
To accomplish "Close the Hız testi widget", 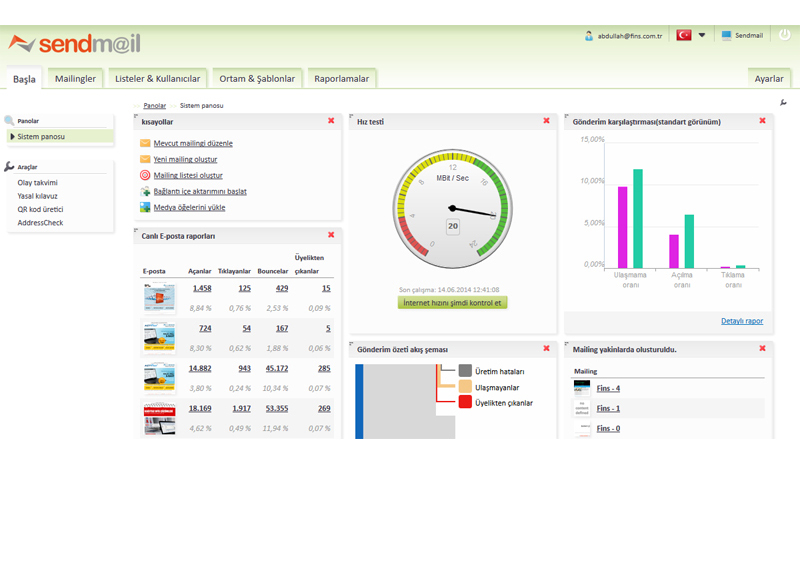I will 546,121.
